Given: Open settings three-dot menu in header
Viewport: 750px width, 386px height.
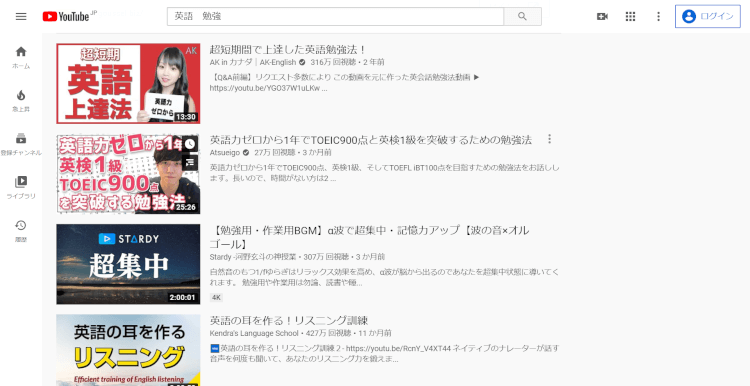Looking at the screenshot, I should click(658, 17).
